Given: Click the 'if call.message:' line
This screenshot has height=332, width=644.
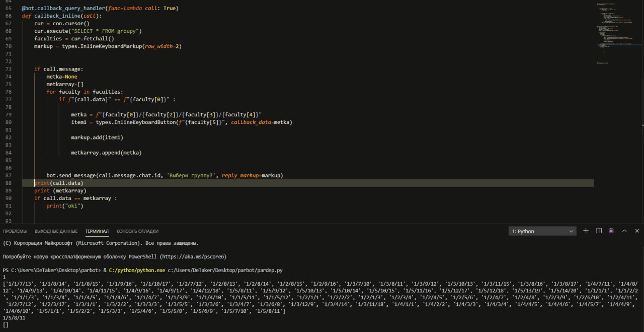Looking at the screenshot, I should (58, 69).
